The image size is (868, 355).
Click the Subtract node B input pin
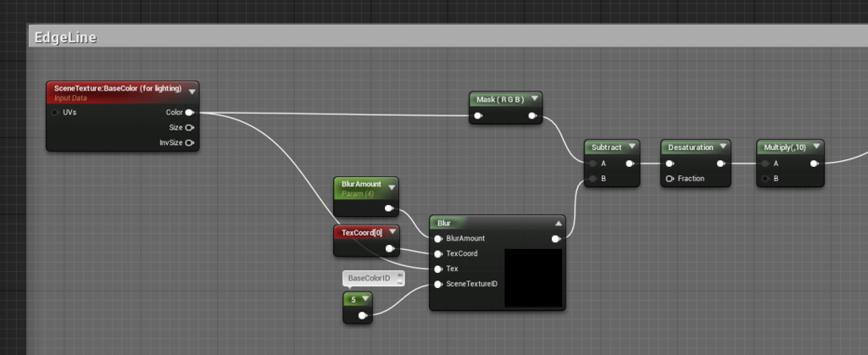click(x=593, y=179)
